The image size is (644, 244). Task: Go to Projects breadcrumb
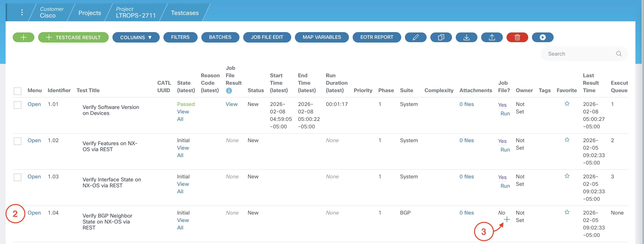89,13
